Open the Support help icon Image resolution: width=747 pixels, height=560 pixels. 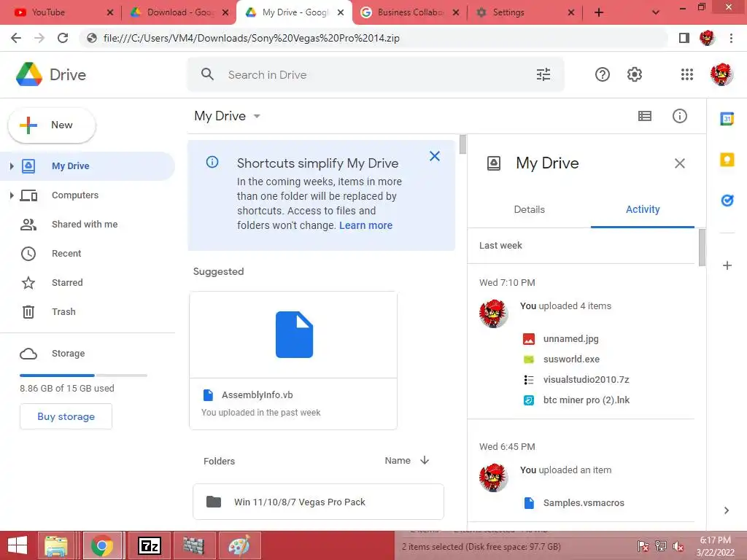(x=602, y=74)
